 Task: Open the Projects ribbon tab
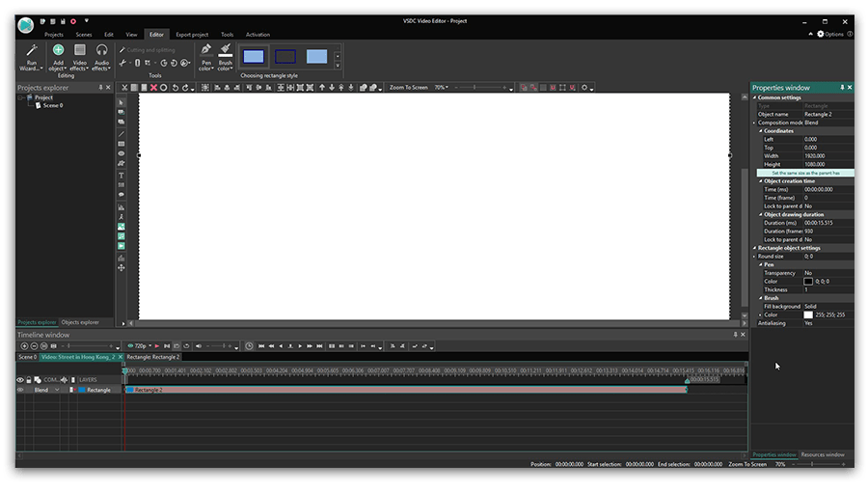pos(54,35)
